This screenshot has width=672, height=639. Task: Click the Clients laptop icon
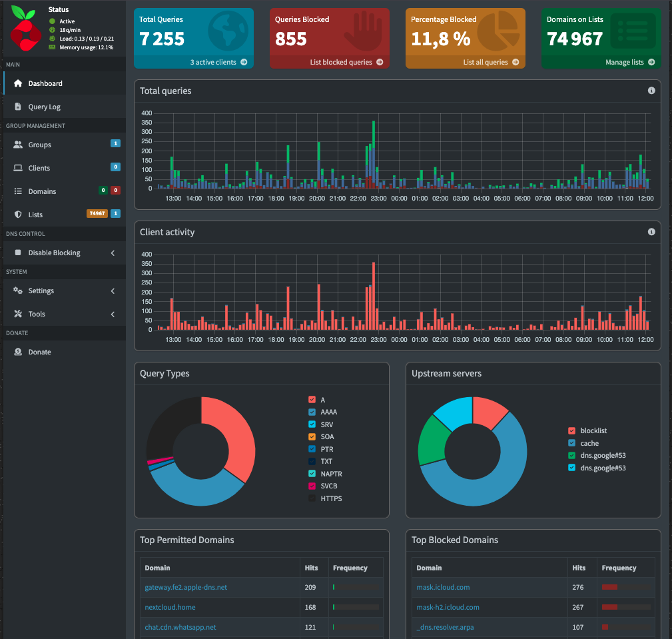(18, 168)
